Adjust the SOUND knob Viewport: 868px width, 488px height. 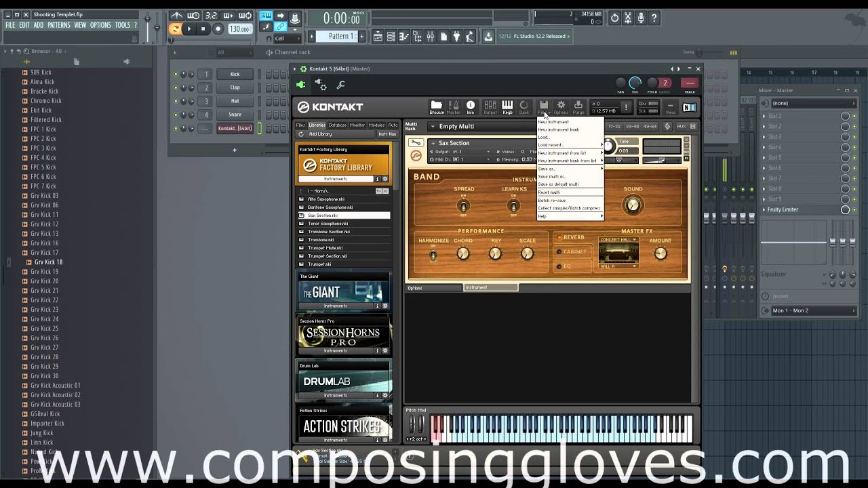point(633,205)
